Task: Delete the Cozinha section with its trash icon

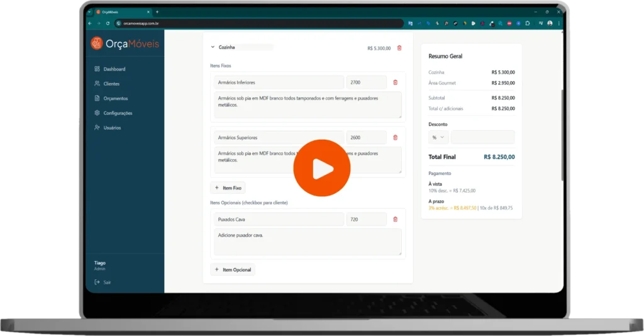Action: (x=399, y=48)
